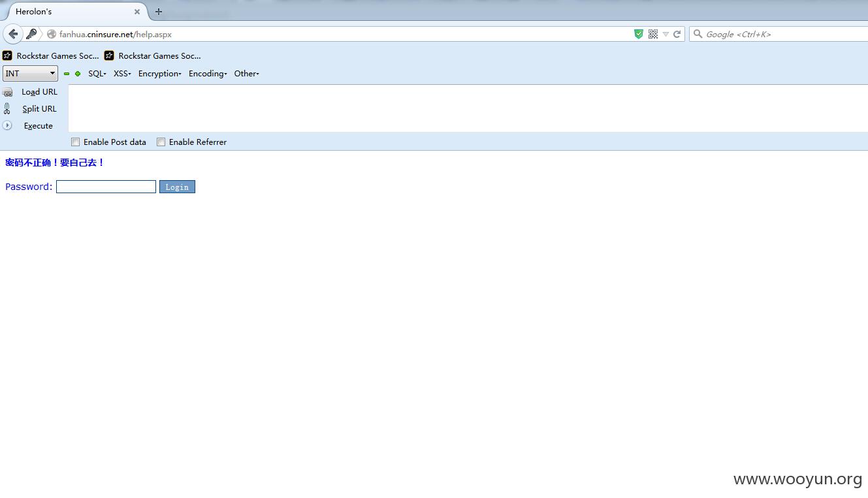Screen dimensions: 868x498
Task: Click the Split URL scissors icon
Action: point(7,109)
